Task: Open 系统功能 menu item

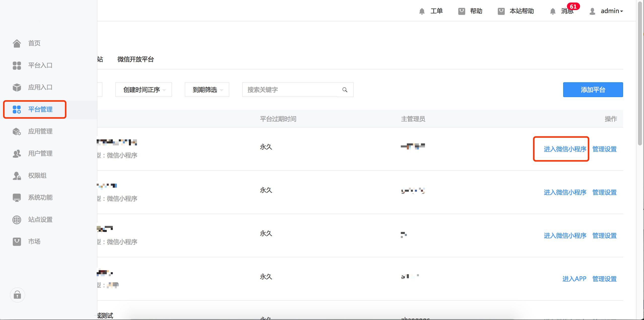Action: (x=40, y=197)
